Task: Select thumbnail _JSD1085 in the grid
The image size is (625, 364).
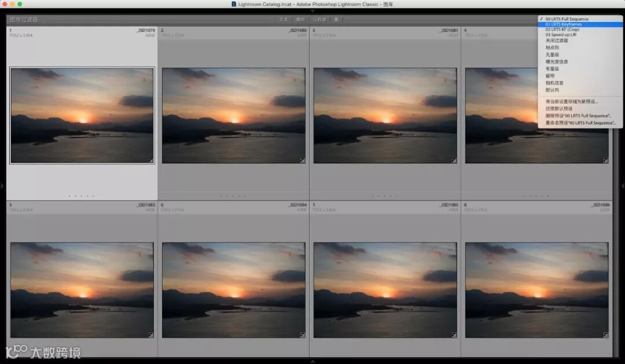Action: (x=385, y=291)
